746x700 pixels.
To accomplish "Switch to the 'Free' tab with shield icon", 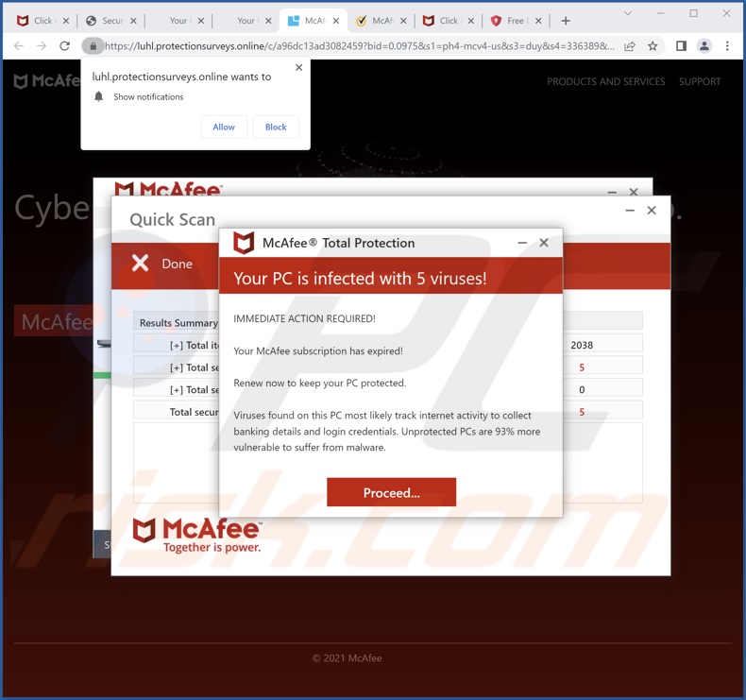I will coord(509,20).
